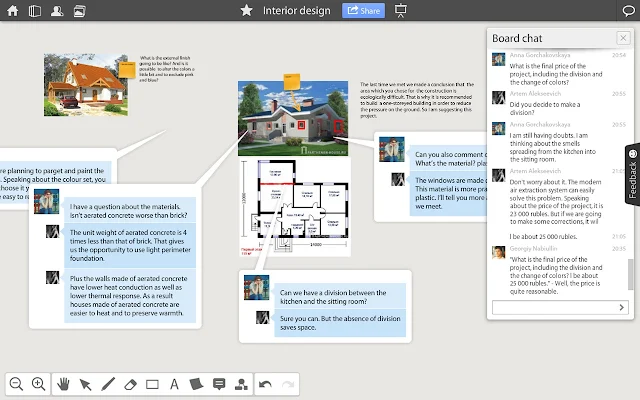The height and width of the screenshot is (400, 640).
Task: Go to home screen icon
Action: 13,11
